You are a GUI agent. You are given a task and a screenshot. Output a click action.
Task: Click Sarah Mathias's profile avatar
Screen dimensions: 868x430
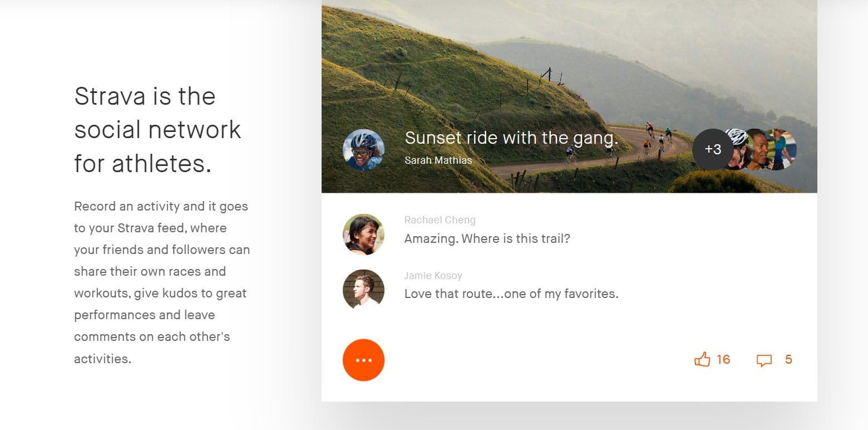(x=363, y=150)
